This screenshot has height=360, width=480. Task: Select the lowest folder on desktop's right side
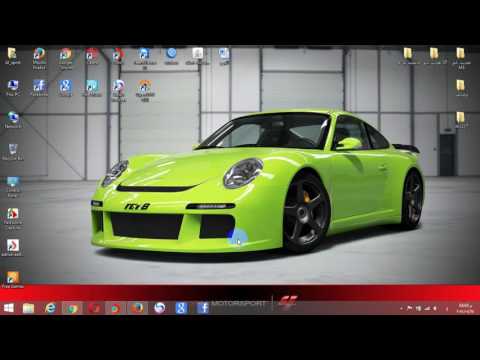[x=460, y=119]
